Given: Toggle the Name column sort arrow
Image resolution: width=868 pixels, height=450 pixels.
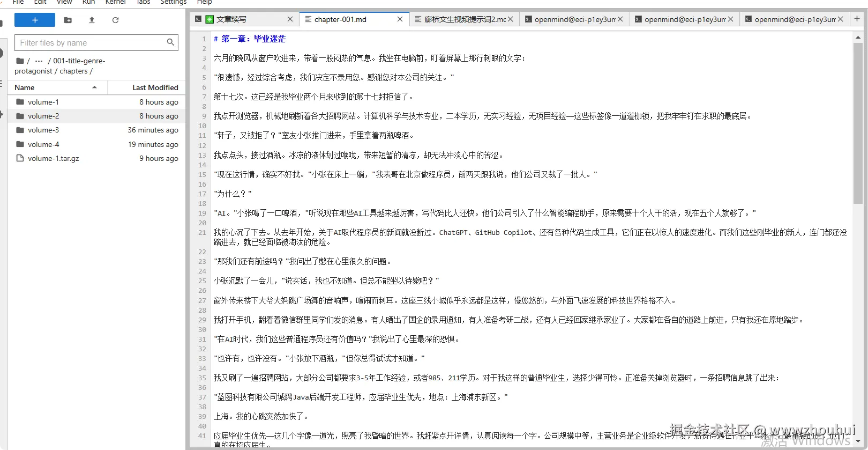Looking at the screenshot, I should [94, 87].
